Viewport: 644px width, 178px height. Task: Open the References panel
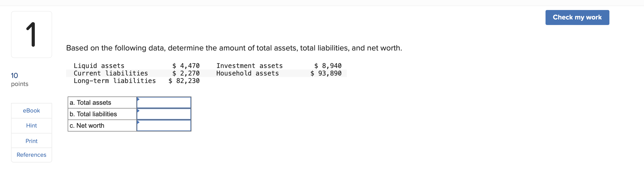(31, 155)
